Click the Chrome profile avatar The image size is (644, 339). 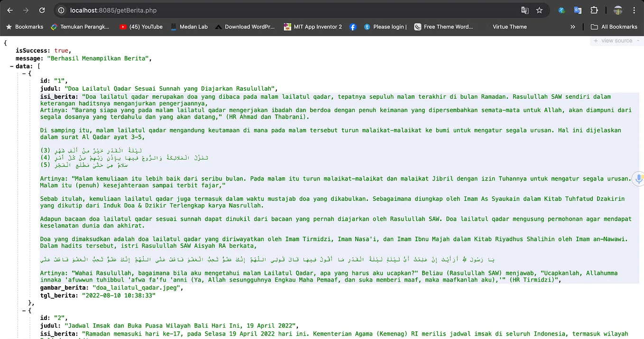point(617,10)
